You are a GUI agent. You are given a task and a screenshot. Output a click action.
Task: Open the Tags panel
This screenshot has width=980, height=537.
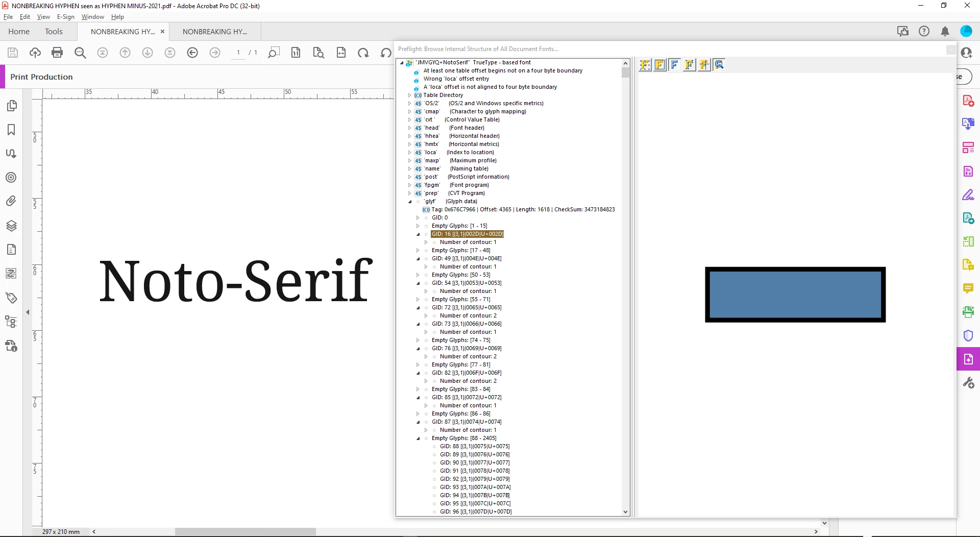click(11, 298)
